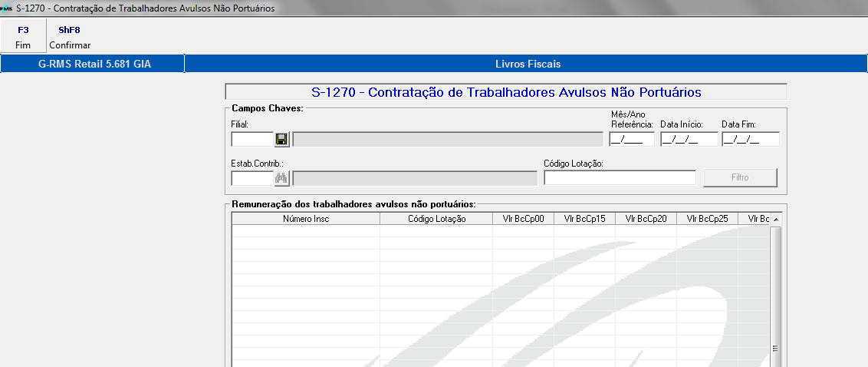Click the G-RMS Retail 5.681 GIA label

click(94, 64)
